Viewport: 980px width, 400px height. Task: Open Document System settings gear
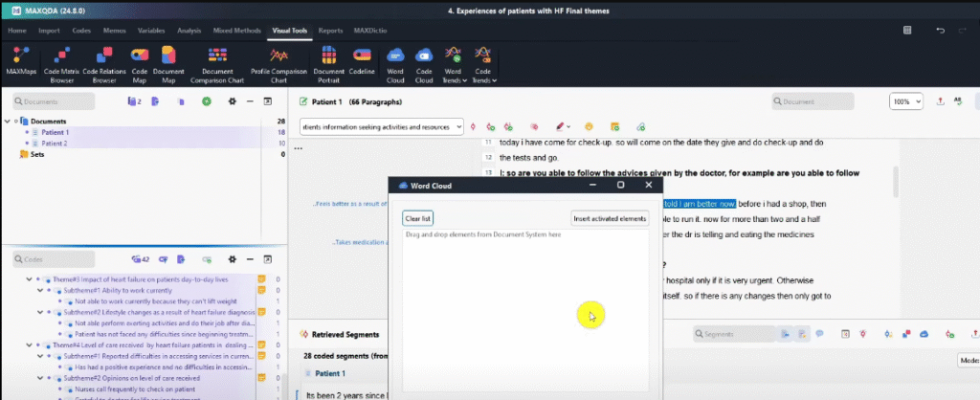[232, 101]
